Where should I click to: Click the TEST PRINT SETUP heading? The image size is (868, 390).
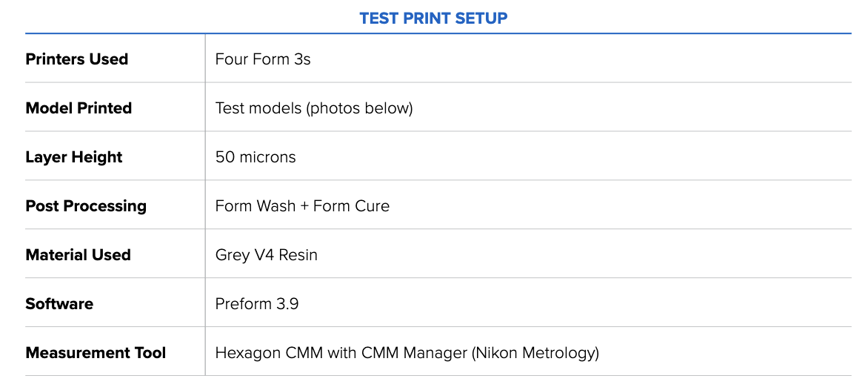[x=433, y=19]
